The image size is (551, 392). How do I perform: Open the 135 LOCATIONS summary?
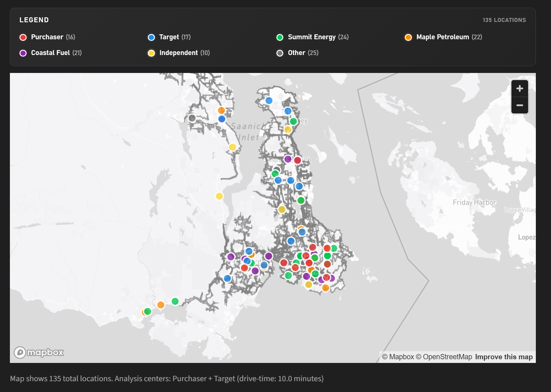pyautogui.click(x=504, y=19)
